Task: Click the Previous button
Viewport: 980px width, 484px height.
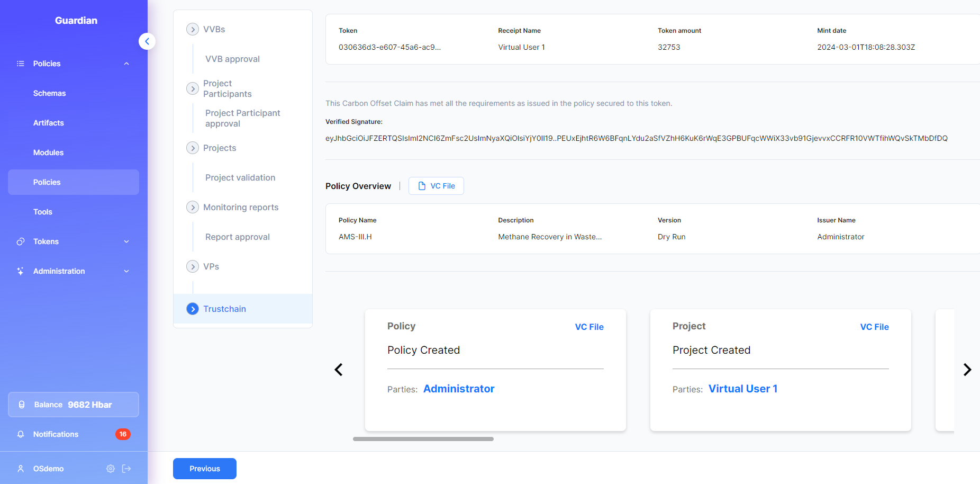Action: coord(204,469)
